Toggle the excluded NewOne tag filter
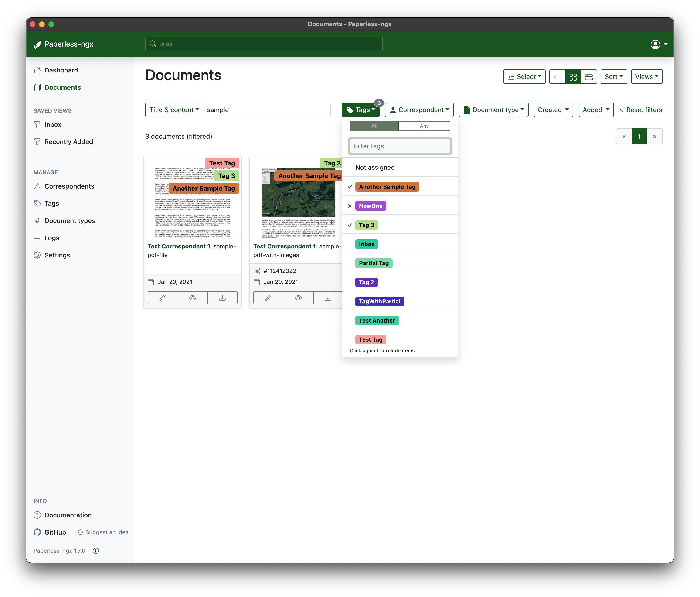Viewport: 700px width, 597px height. (x=370, y=206)
